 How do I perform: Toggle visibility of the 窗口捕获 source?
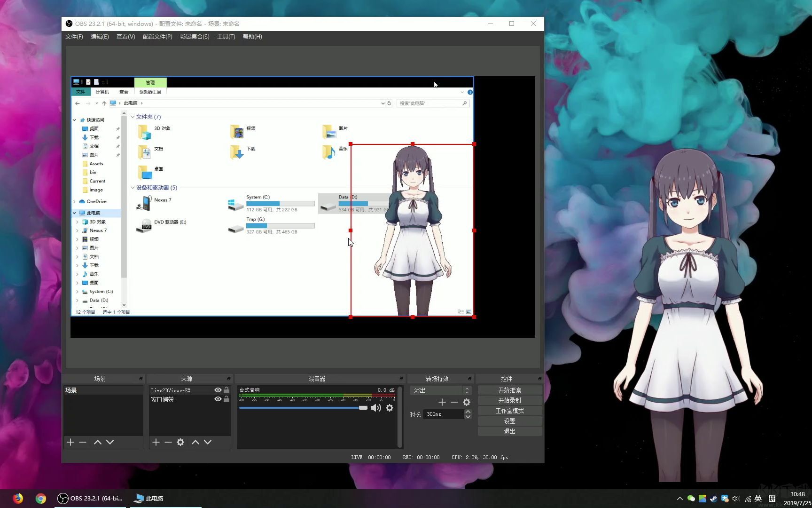(x=218, y=399)
